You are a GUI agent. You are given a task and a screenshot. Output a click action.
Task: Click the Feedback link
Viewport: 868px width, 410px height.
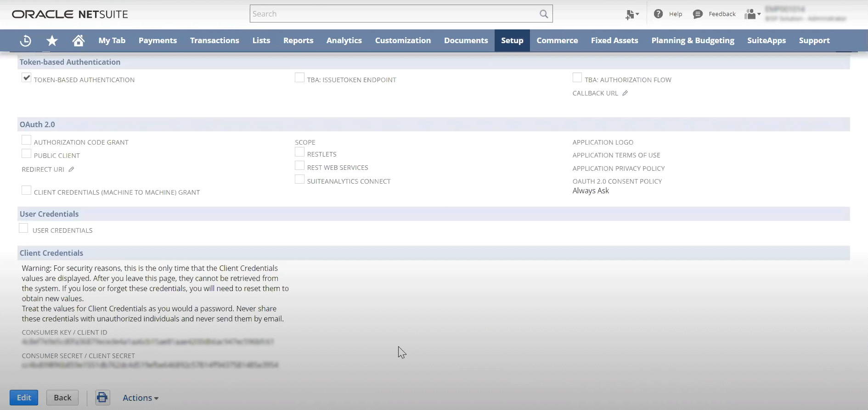(x=722, y=14)
